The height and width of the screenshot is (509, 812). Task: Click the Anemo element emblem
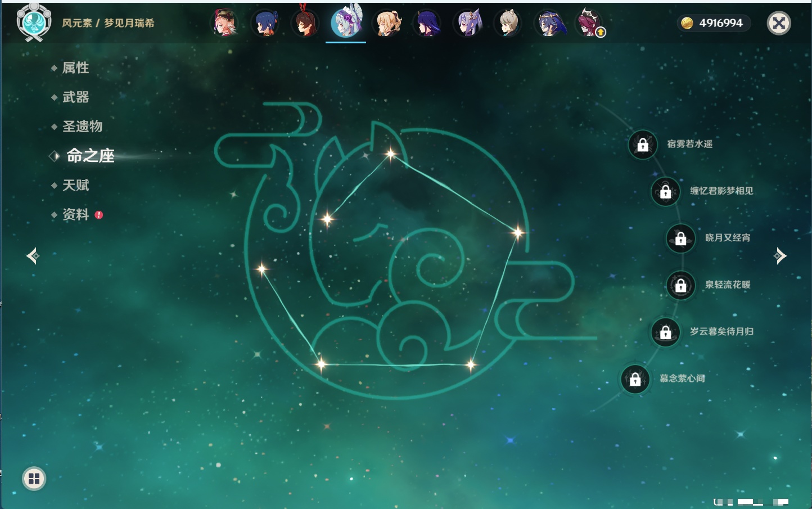click(x=34, y=22)
